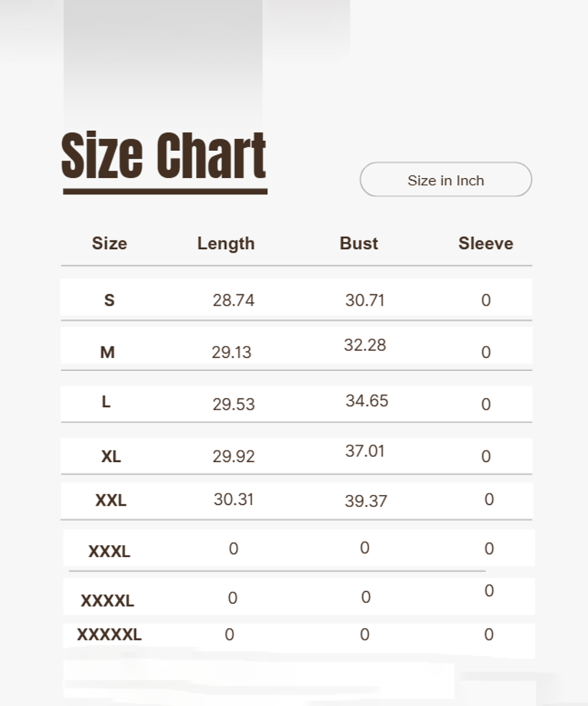Click the M size row label

[x=108, y=352]
